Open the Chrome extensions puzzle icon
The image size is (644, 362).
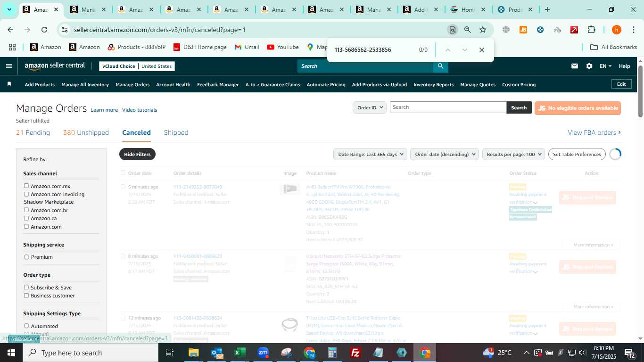[x=591, y=30]
